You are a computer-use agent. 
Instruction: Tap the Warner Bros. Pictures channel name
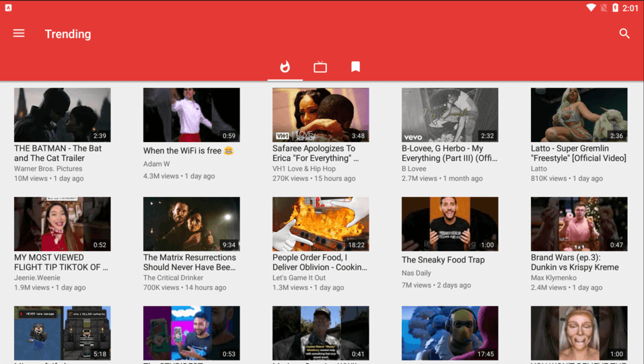[x=48, y=169]
